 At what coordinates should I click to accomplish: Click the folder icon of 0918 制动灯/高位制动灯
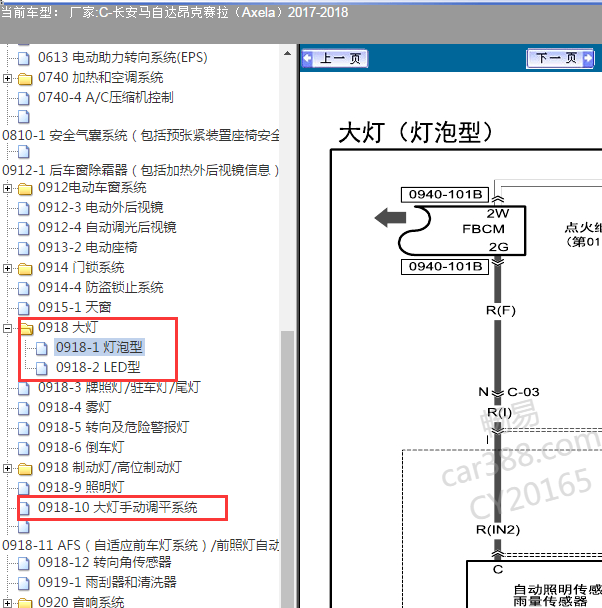pyautogui.click(x=25, y=468)
